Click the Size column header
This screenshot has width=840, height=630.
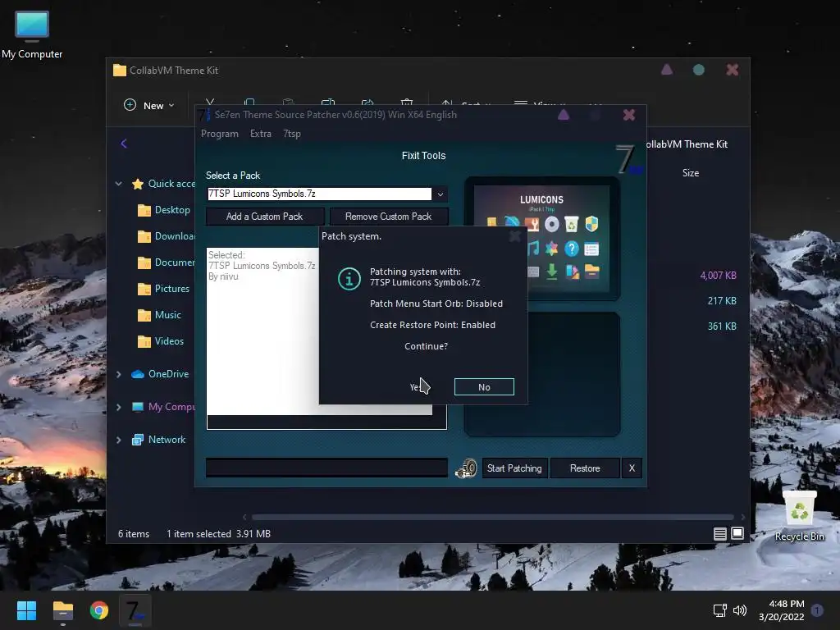(691, 173)
